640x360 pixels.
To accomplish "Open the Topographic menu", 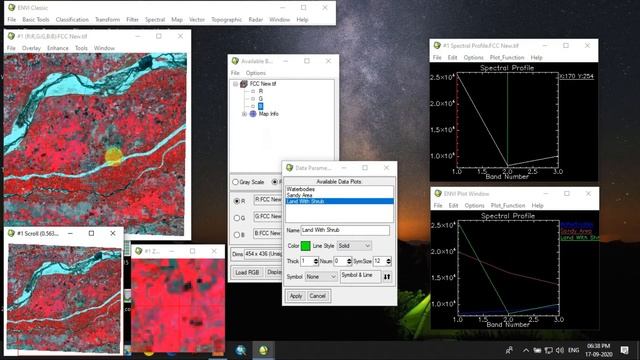I will coord(227,20).
